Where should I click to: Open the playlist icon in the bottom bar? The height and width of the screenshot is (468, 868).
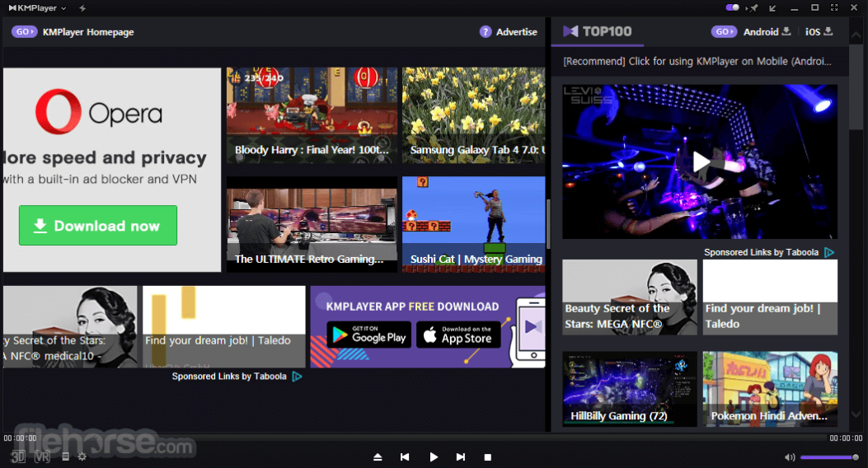pyautogui.click(x=65, y=456)
